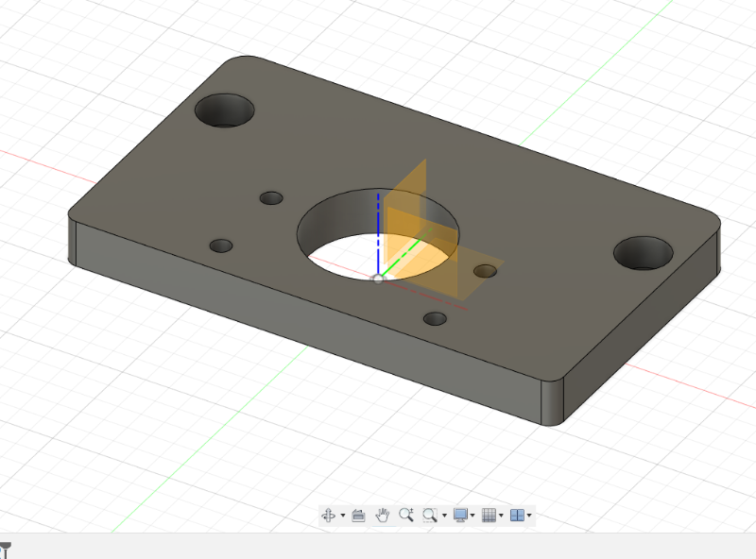Activate the Pan hand tool
The height and width of the screenshot is (559, 756).
(383, 515)
